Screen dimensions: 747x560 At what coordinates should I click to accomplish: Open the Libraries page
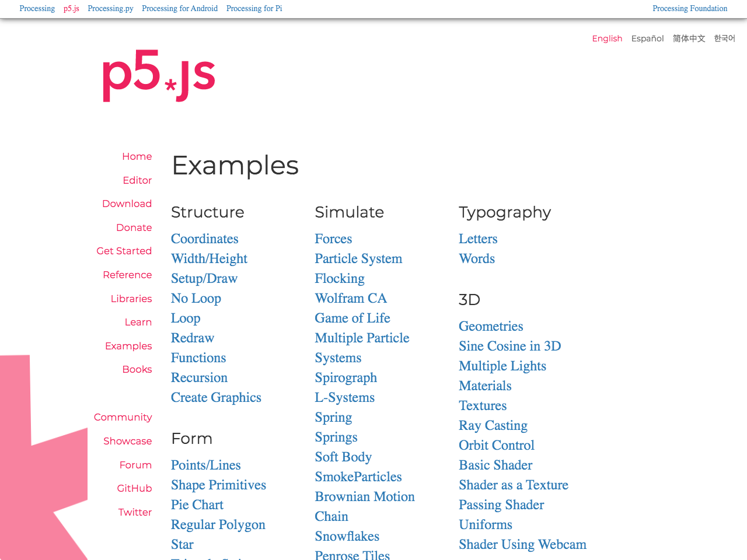pyautogui.click(x=131, y=299)
